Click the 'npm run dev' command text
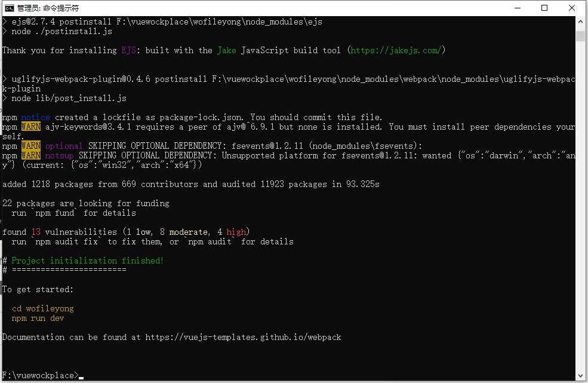The height and width of the screenshot is (383, 588). pos(38,318)
